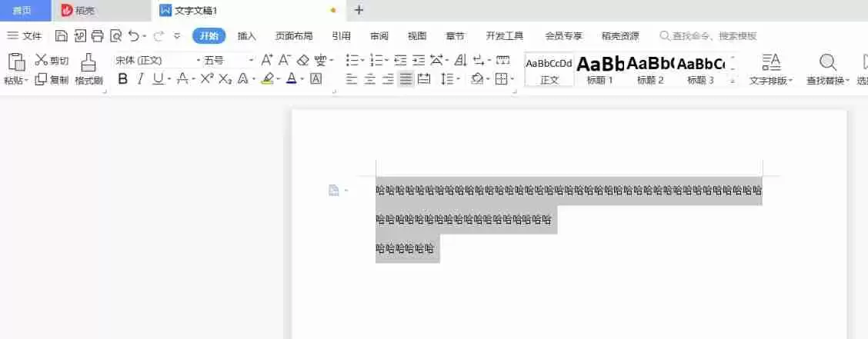Image resolution: width=868 pixels, height=339 pixels.
Task: Apply the 标题 3 style
Action: pos(701,70)
